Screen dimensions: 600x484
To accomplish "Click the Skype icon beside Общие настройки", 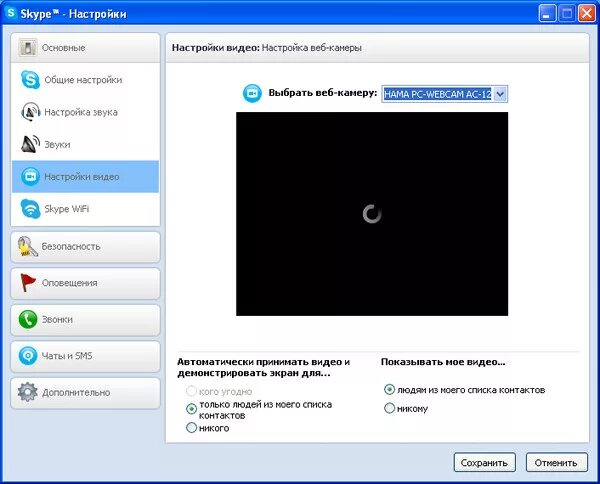I will pyautogui.click(x=30, y=80).
